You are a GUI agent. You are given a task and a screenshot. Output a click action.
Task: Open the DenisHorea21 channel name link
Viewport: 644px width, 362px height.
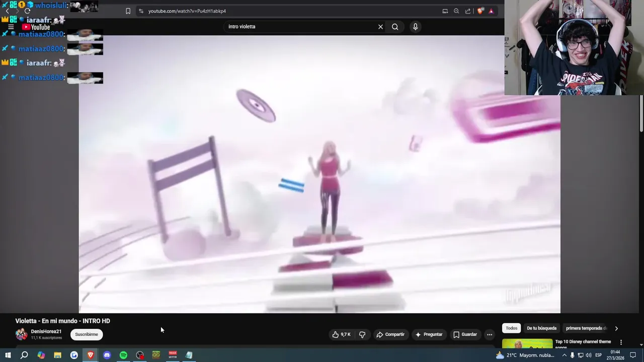46,331
